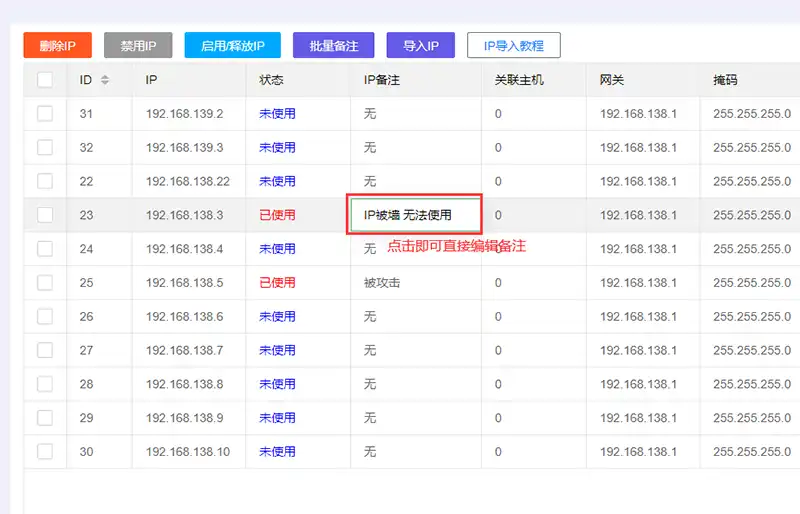Click 未使用 status of 192.168.138.4
The image size is (800, 514).
tap(277, 249)
